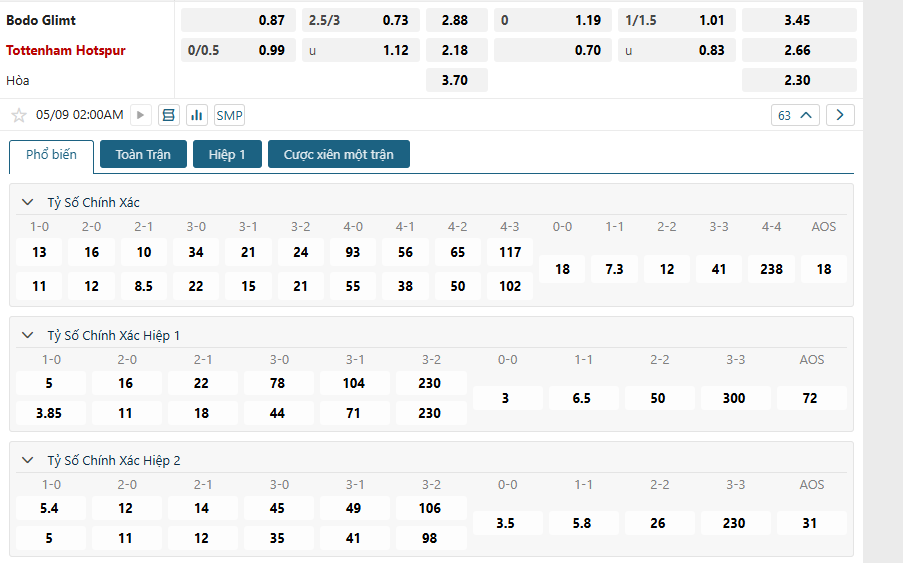Select the Phổ biến tab
The width and height of the screenshot is (903, 563).
pyautogui.click(x=51, y=155)
